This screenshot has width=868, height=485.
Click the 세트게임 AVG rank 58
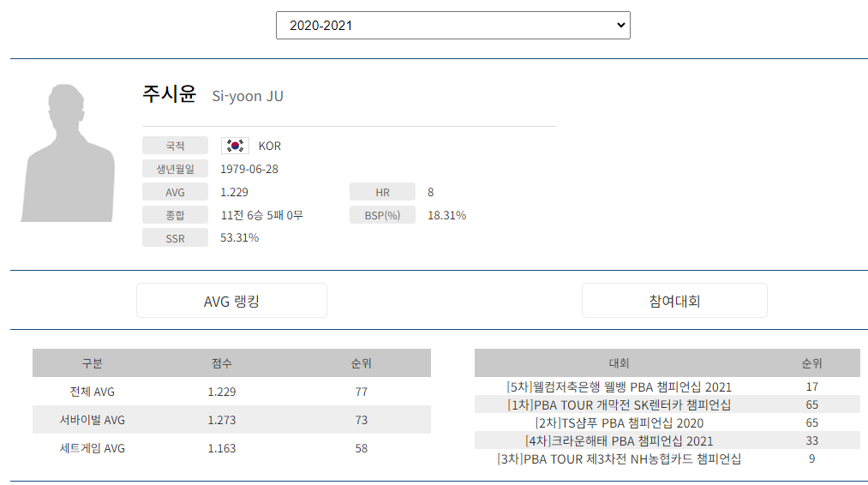(362, 448)
